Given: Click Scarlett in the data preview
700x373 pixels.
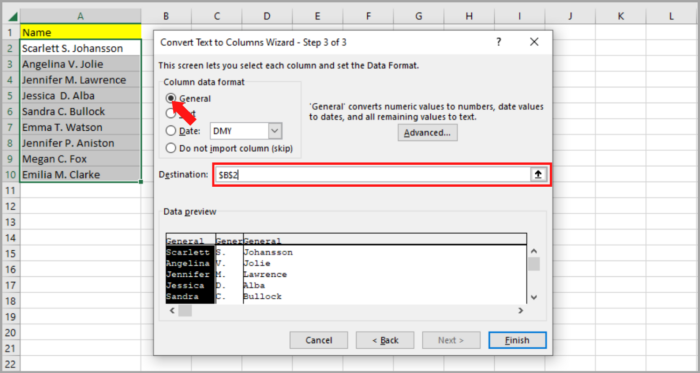Looking at the screenshot, I should pos(188,253).
